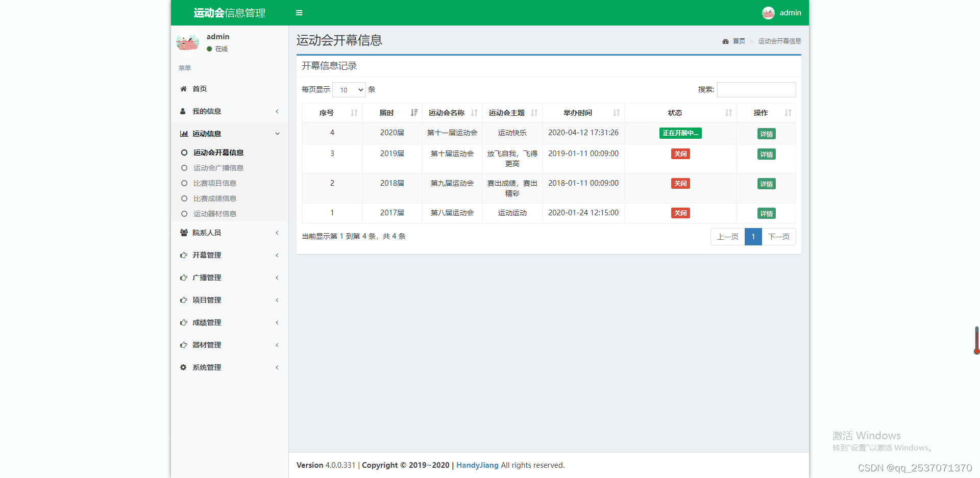Click the user icon beside 我的信息

pos(183,111)
